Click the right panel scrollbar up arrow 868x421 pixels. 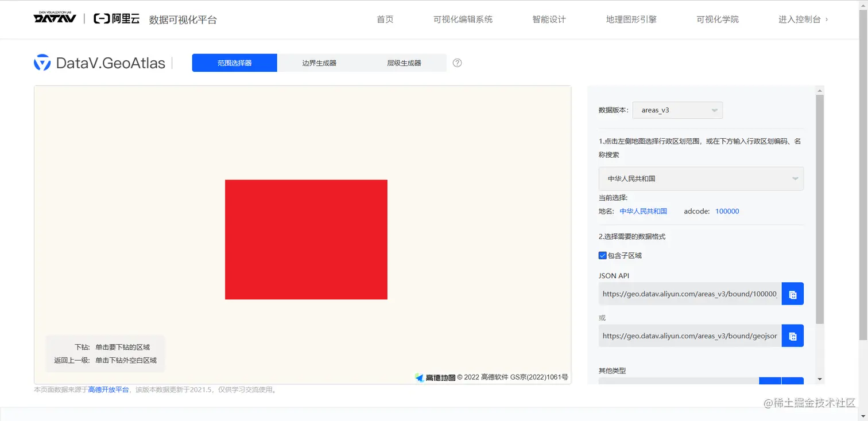[820, 89]
